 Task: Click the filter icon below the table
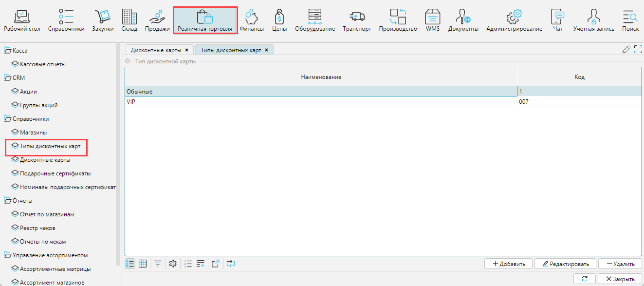158,264
